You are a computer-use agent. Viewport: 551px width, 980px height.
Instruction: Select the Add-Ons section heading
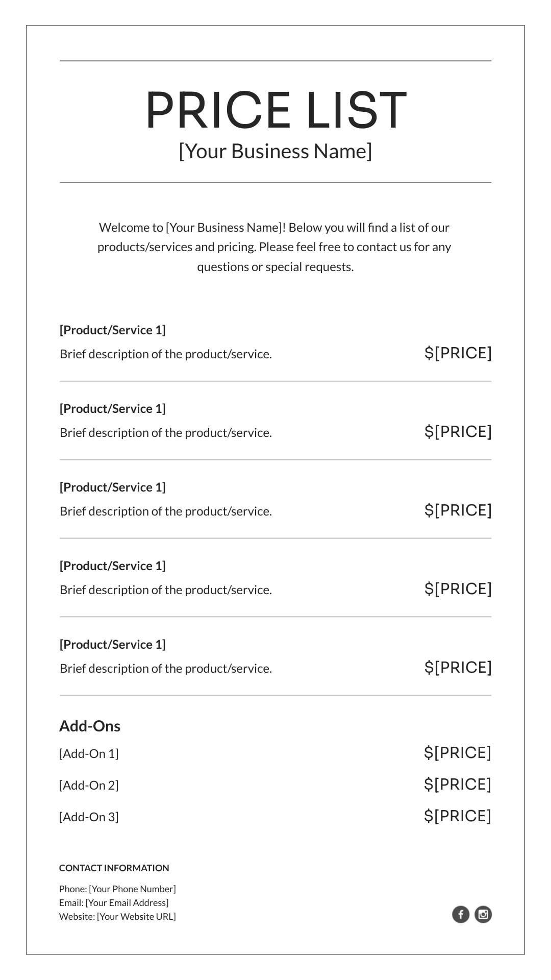coord(90,726)
